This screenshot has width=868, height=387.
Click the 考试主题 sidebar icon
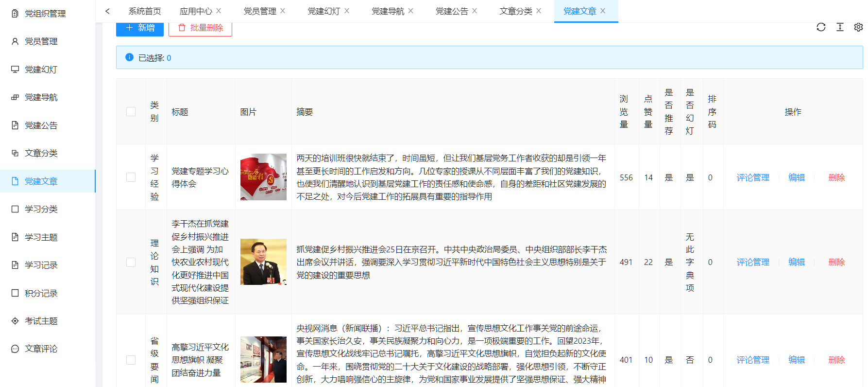(x=15, y=321)
